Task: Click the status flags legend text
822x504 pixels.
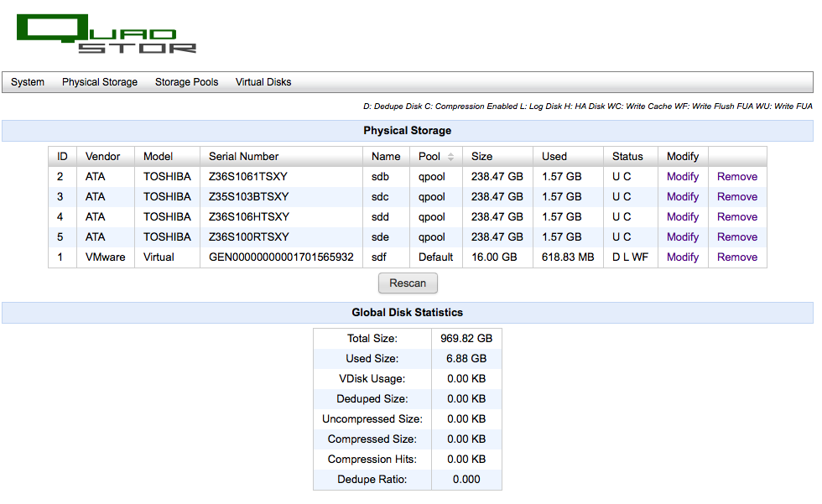Action: coord(588,107)
